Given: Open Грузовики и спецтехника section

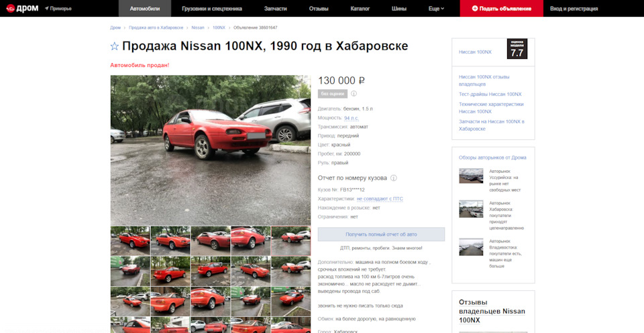Looking at the screenshot, I should (x=212, y=9).
